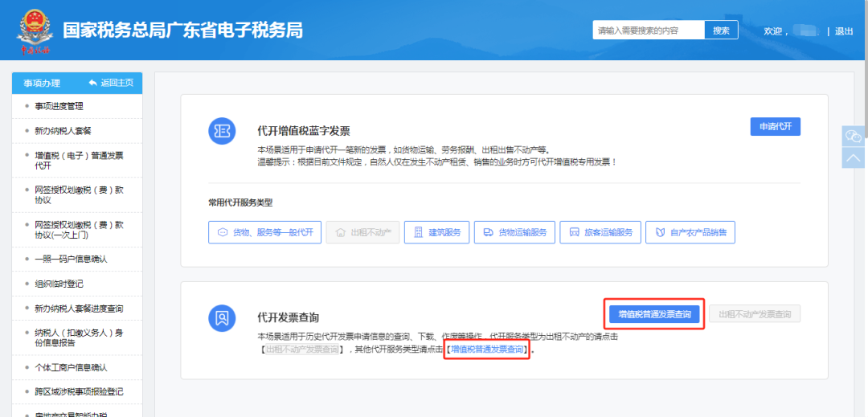Click the 返回主页 return arrow icon
868x417 pixels.
pyautogui.click(x=93, y=83)
